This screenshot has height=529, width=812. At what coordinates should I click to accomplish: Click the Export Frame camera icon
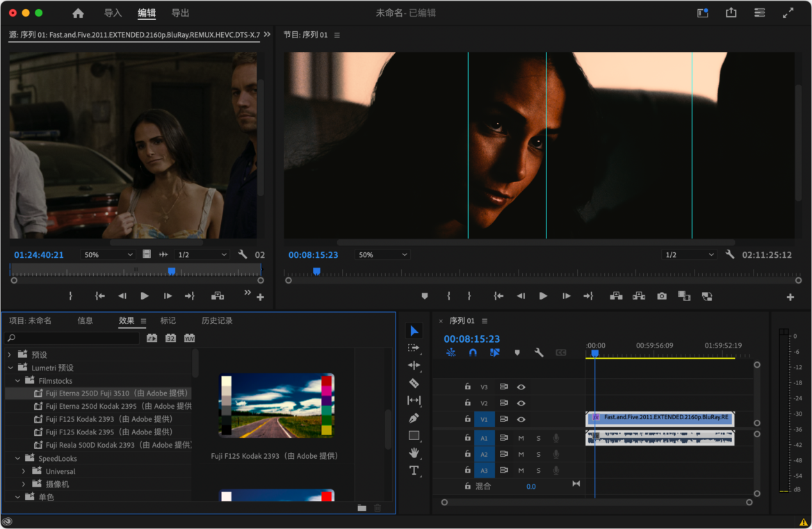(662, 296)
